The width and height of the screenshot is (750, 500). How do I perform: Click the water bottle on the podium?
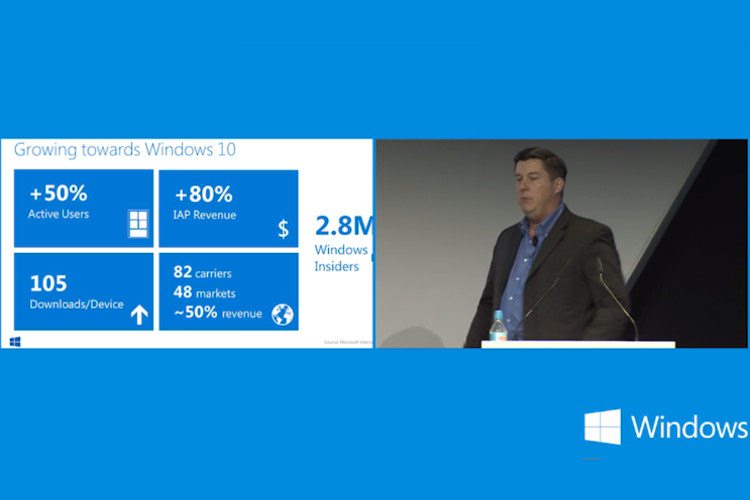click(x=498, y=326)
